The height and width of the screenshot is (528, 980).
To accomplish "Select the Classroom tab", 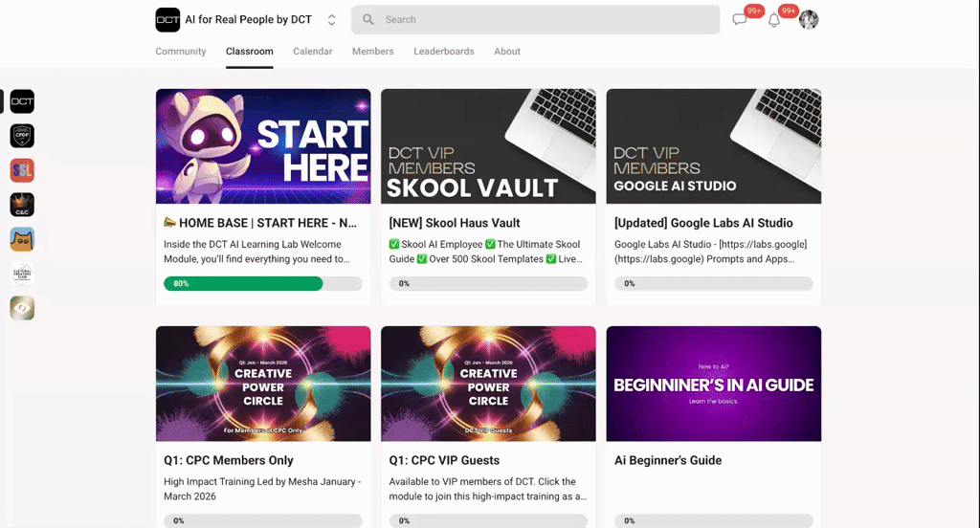I will [250, 52].
